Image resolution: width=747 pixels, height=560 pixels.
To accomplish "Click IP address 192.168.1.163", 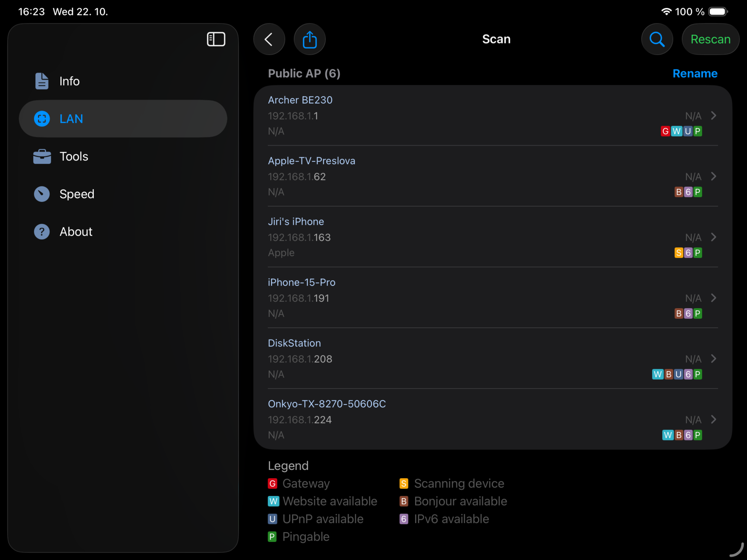I will 299,237.
